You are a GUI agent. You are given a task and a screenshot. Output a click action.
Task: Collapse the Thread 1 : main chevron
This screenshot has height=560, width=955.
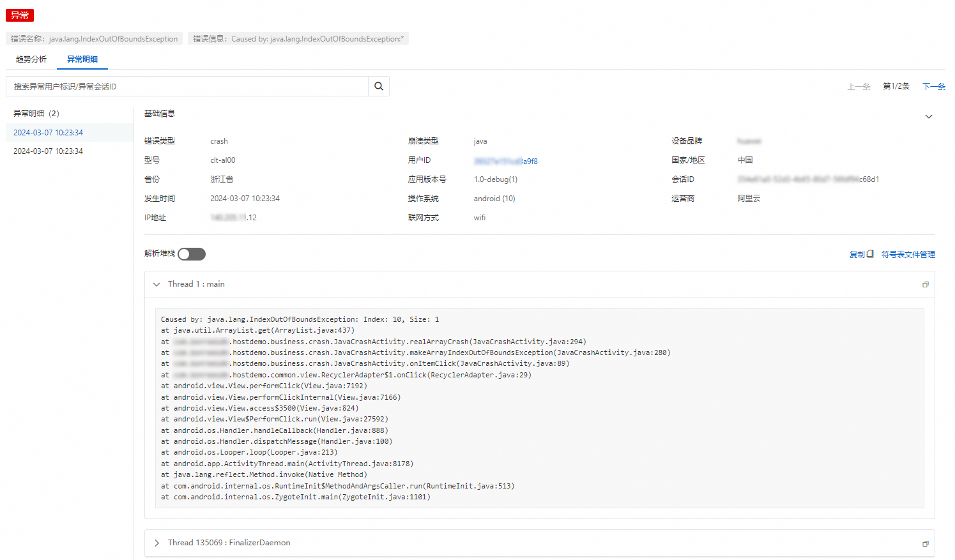[x=157, y=284]
